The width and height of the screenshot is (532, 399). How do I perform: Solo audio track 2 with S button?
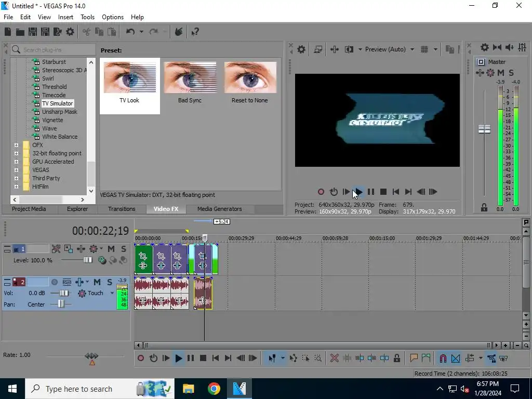[x=110, y=282]
